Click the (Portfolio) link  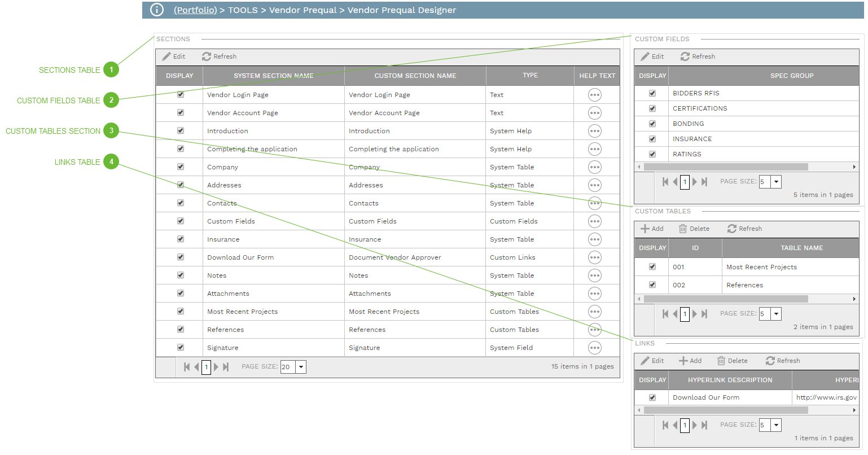click(x=195, y=10)
